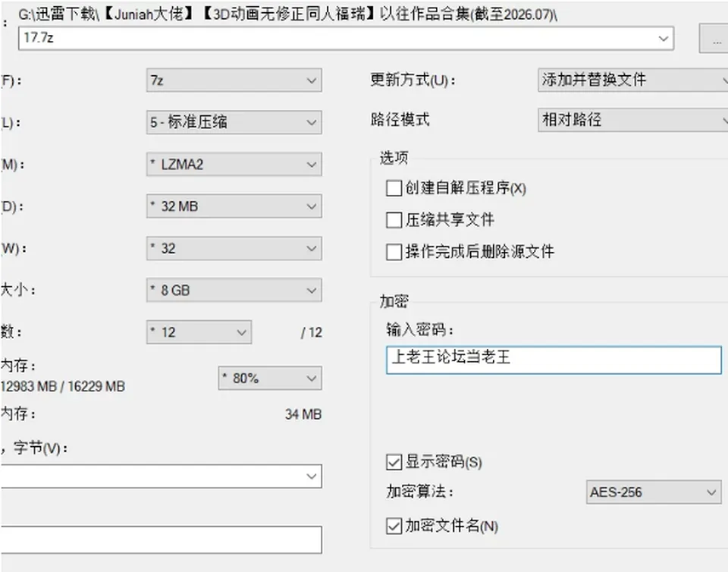This screenshot has width=728, height=572.
Task: Click the empty text field at bottom left
Action: tap(161, 539)
